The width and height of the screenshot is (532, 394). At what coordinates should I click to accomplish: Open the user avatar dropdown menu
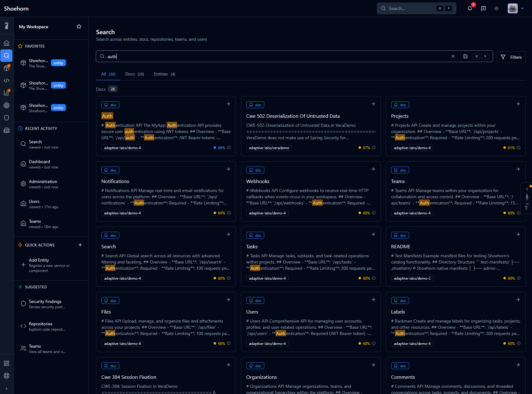point(516,8)
